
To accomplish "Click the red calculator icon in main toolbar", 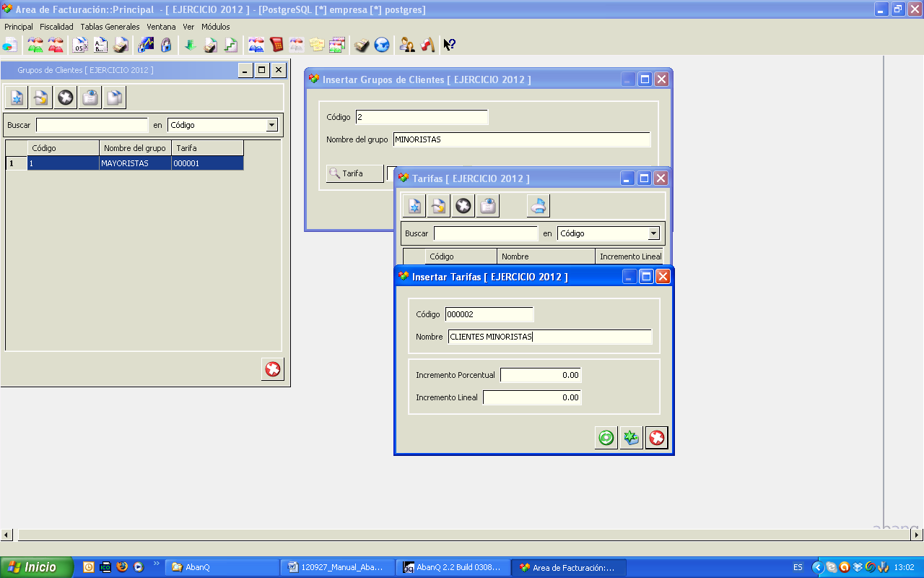I will click(276, 45).
